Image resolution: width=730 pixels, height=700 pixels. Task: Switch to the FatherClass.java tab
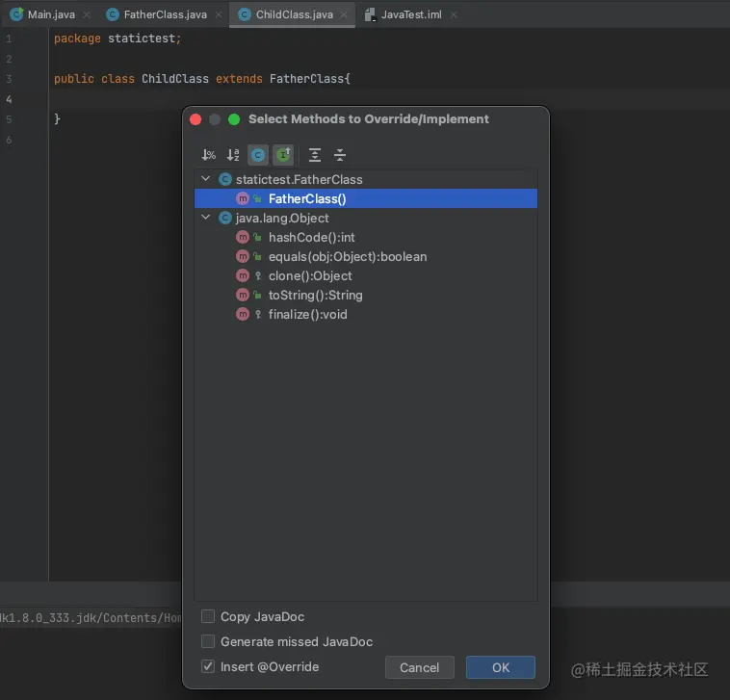coord(166,14)
